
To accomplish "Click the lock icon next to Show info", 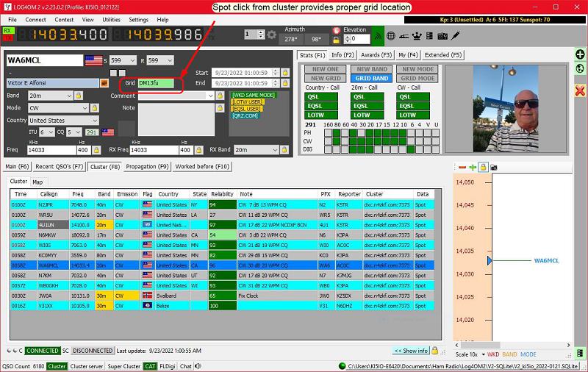I will click(434, 351).
